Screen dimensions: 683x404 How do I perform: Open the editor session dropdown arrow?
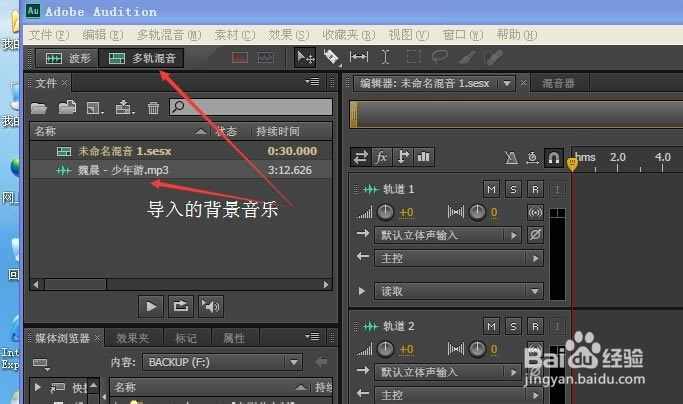[507, 83]
